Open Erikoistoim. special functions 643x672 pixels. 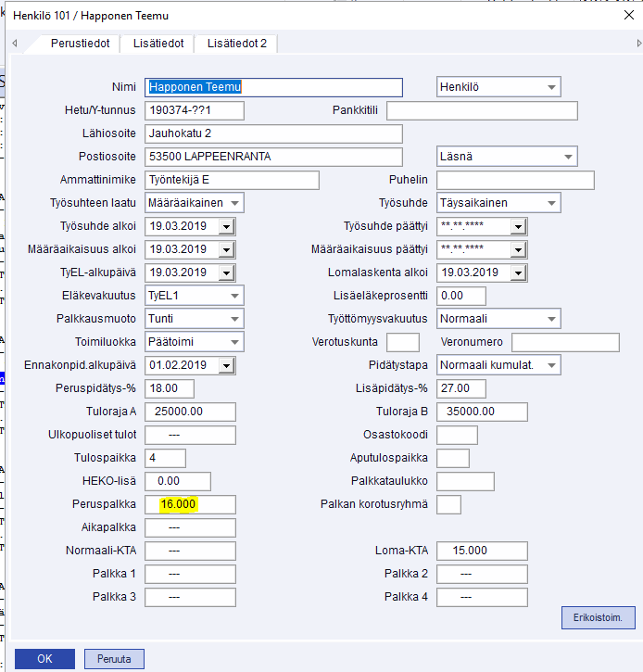click(598, 617)
